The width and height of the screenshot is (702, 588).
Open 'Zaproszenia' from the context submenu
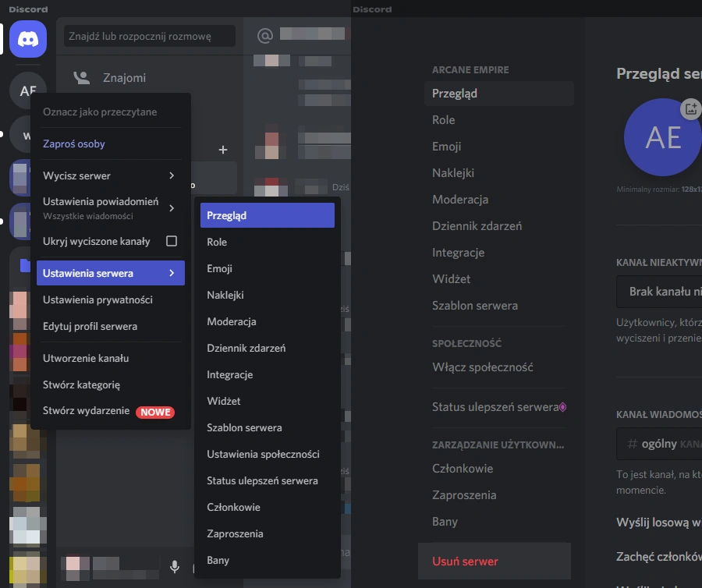(268, 534)
